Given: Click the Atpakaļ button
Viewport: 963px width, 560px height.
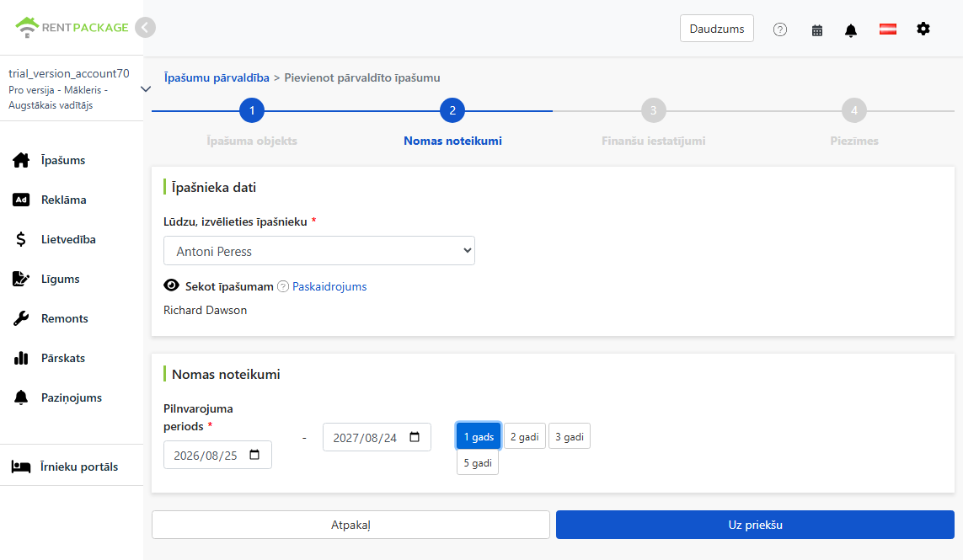Looking at the screenshot, I should click(350, 525).
